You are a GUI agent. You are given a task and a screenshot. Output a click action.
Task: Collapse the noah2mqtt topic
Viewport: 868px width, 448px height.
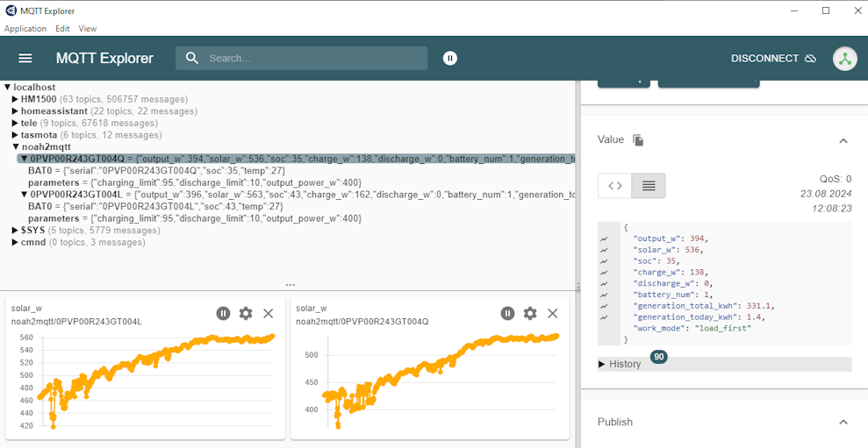click(x=16, y=147)
